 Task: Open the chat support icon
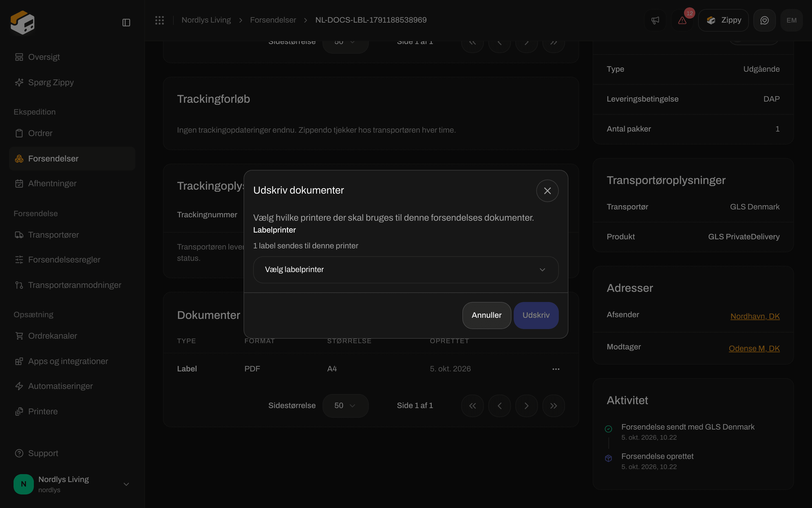tap(764, 20)
